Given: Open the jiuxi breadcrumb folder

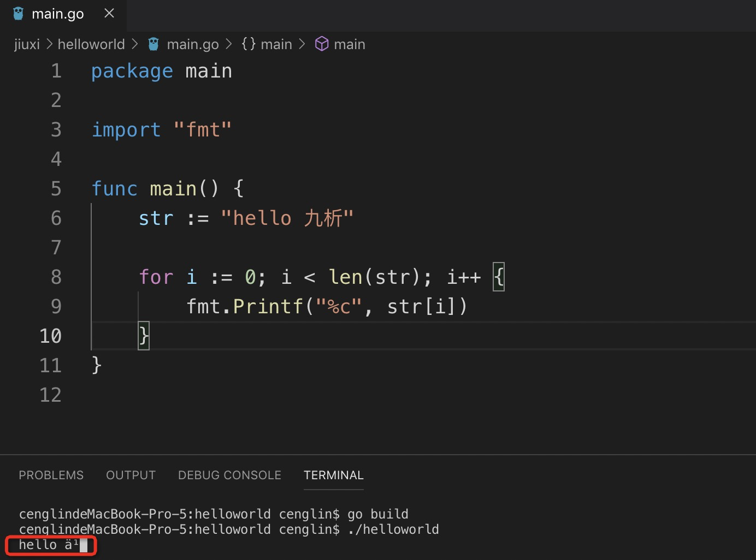Looking at the screenshot, I should (x=27, y=44).
